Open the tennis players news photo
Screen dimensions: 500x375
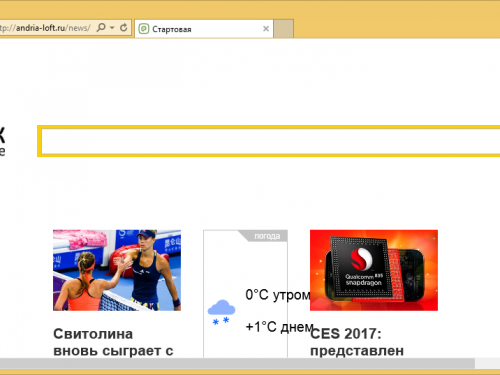tap(117, 270)
